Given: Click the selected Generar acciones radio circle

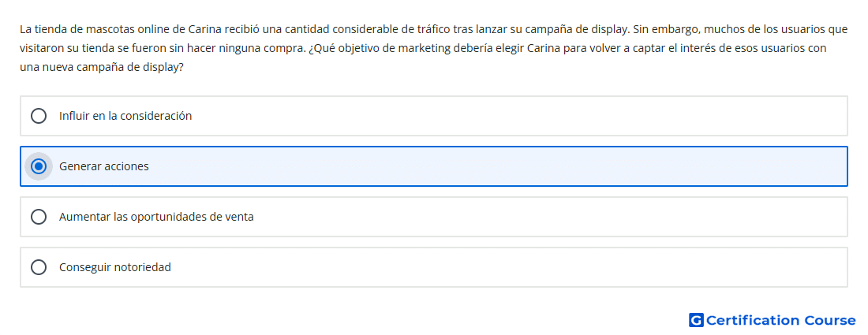Looking at the screenshot, I should click(39, 166).
